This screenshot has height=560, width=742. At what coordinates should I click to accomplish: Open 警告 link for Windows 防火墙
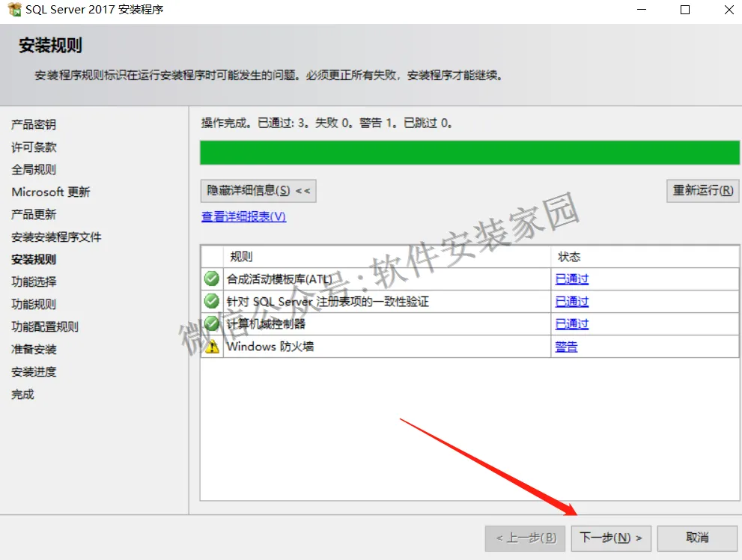tap(566, 347)
